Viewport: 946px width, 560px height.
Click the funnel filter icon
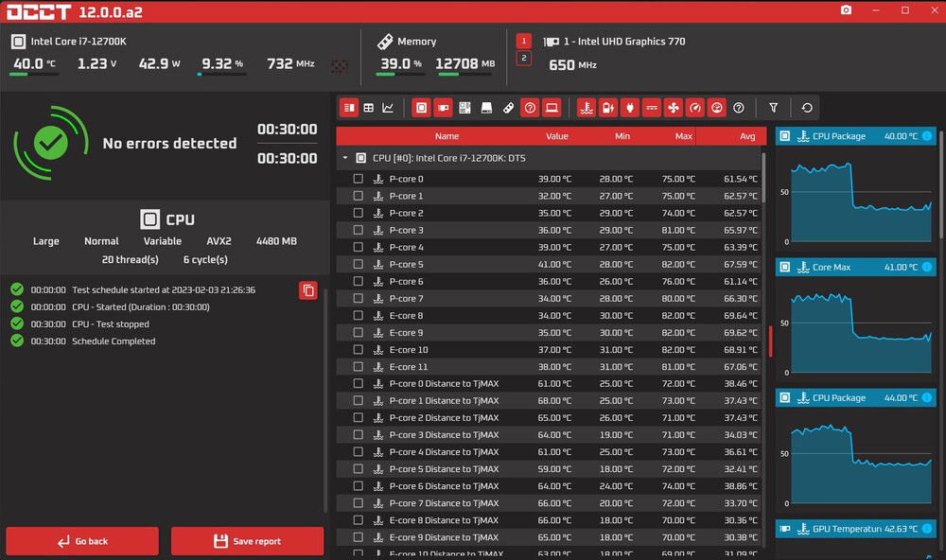coord(773,108)
